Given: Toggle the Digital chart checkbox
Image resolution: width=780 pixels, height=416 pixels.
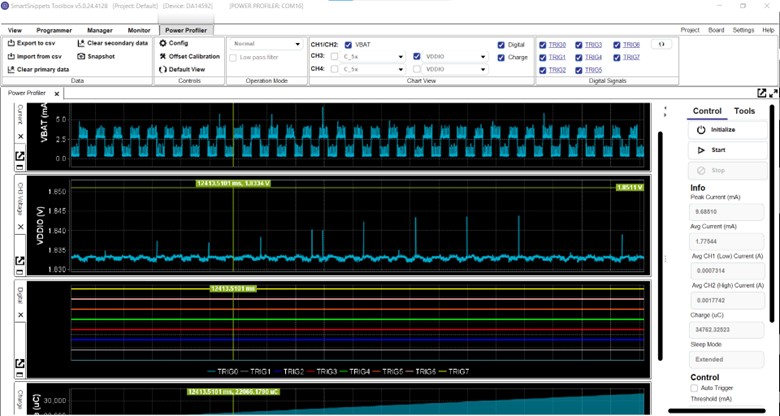Looking at the screenshot, I should (501, 45).
